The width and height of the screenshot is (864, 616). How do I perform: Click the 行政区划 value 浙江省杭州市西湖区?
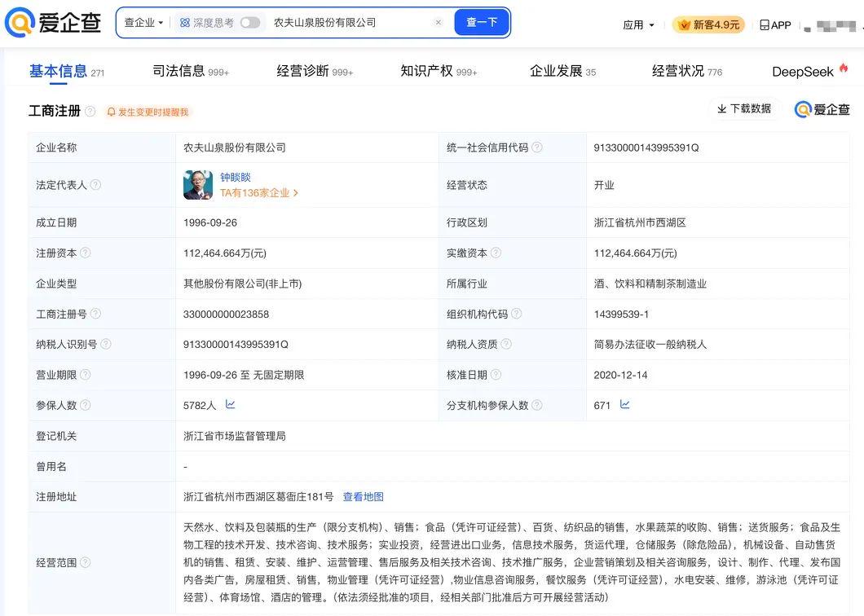coord(640,222)
